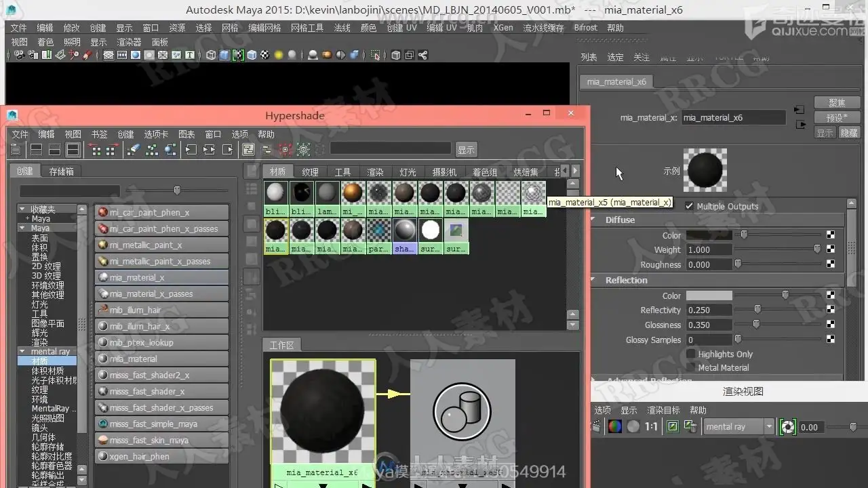Switch to the 灯光 tab in Hypershade
The width and height of the screenshot is (868, 488).
[408, 172]
